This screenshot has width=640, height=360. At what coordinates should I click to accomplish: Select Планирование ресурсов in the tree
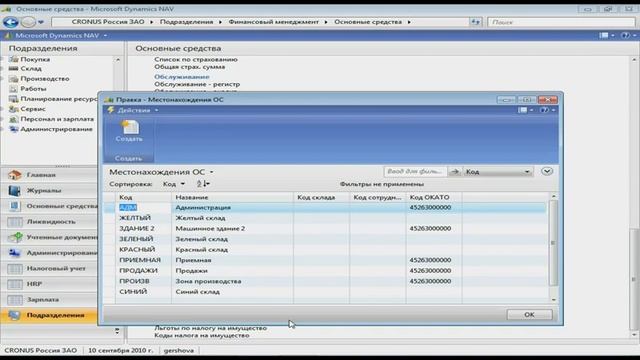59,99
